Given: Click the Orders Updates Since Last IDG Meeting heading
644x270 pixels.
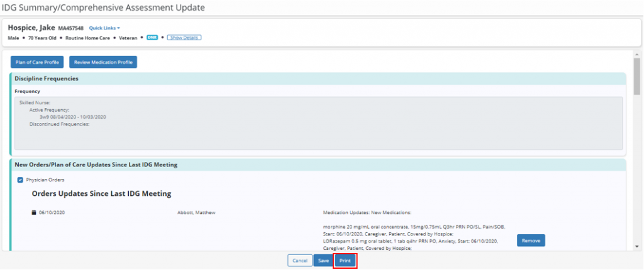Looking at the screenshot, I should (x=101, y=193).
